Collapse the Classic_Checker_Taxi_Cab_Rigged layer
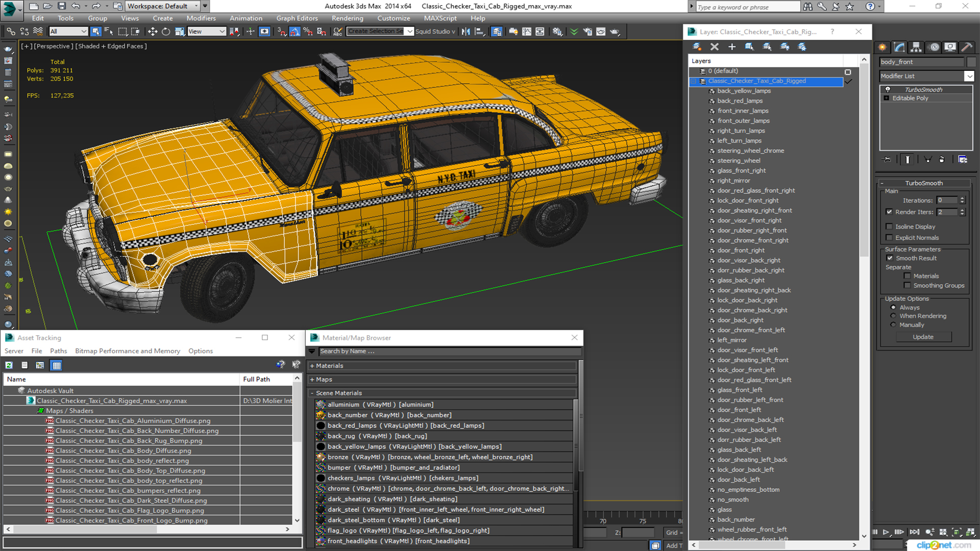Screen dimensions: 980x551 (694, 81)
